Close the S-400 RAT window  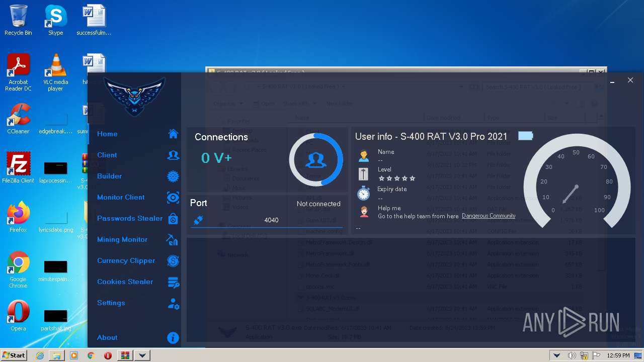pyautogui.click(x=630, y=80)
